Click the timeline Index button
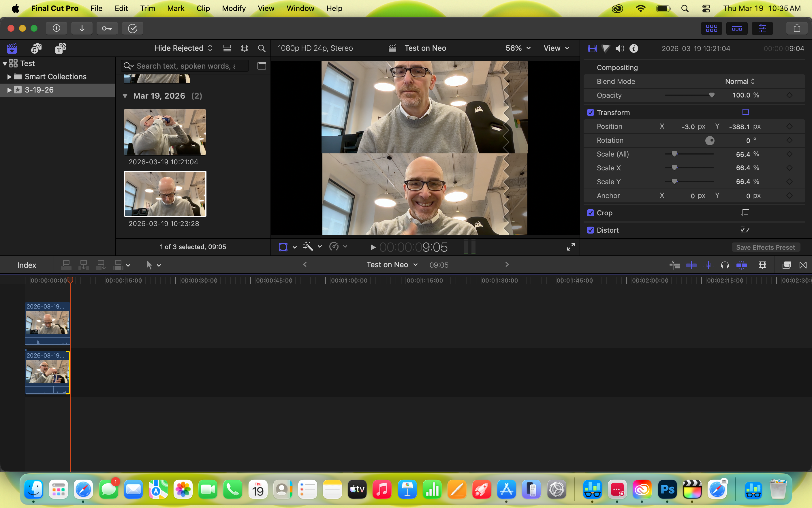Screen dimensions: 812x508 pos(27,265)
